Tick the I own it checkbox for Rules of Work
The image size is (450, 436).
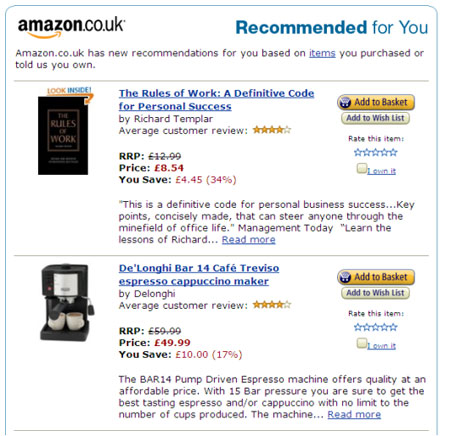pyautogui.click(x=362, y=168)
